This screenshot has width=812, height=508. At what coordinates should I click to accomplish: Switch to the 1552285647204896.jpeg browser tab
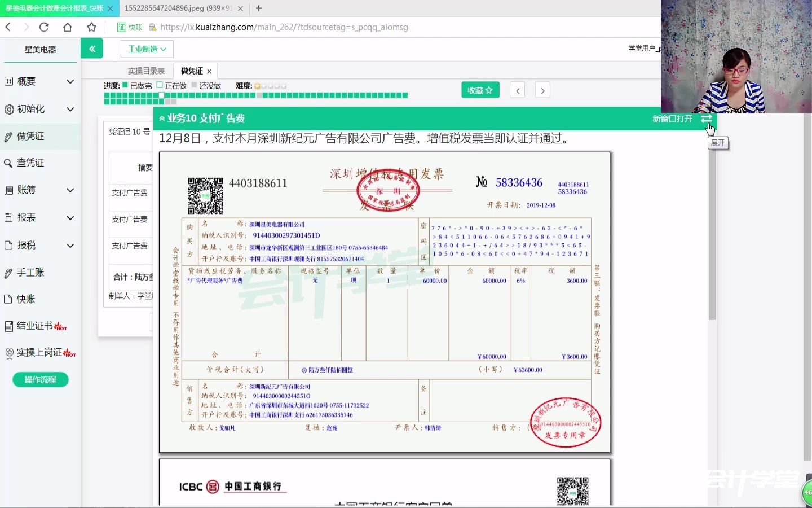pyautogui.click(x=178, y=8)
